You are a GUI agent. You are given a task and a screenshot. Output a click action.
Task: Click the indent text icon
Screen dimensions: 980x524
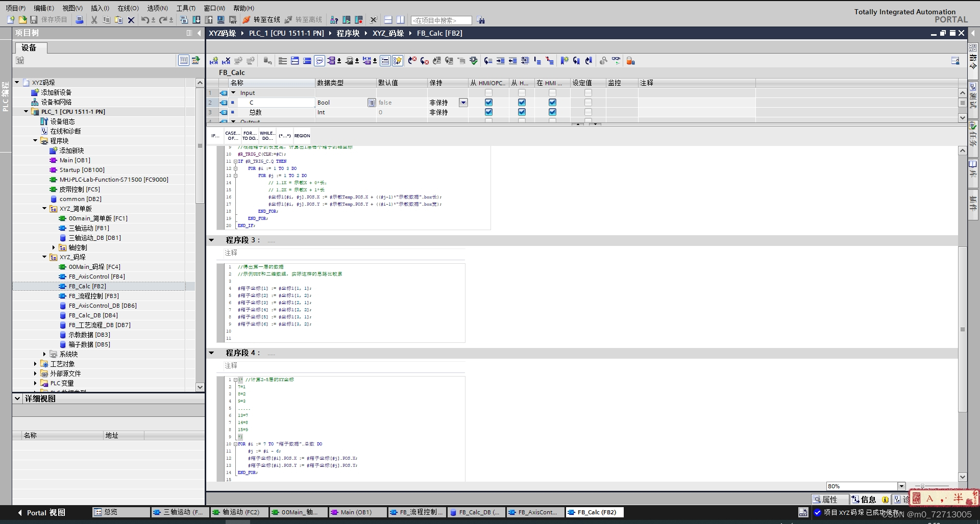point(500,61)
